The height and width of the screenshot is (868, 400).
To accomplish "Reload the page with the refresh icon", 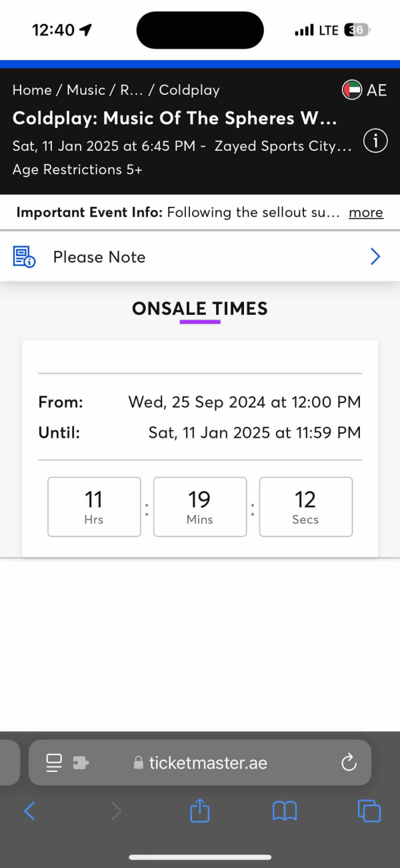I will 349,763.
